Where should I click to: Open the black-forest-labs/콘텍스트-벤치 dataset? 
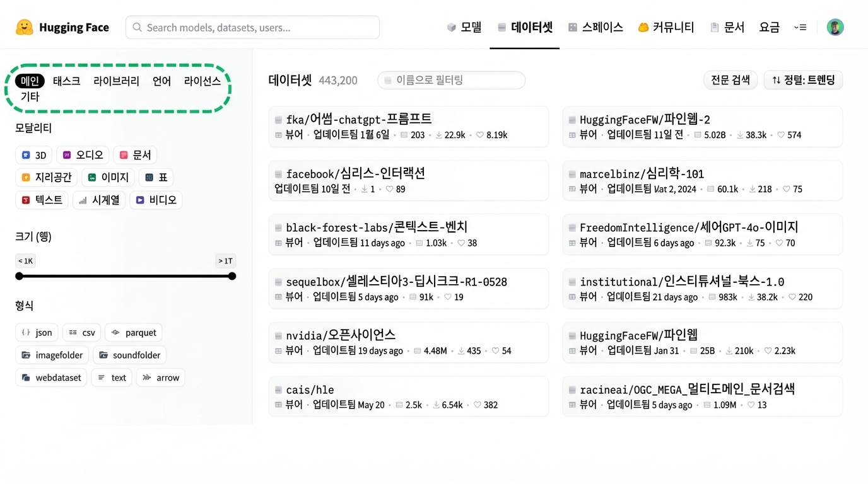pos(409,234)
